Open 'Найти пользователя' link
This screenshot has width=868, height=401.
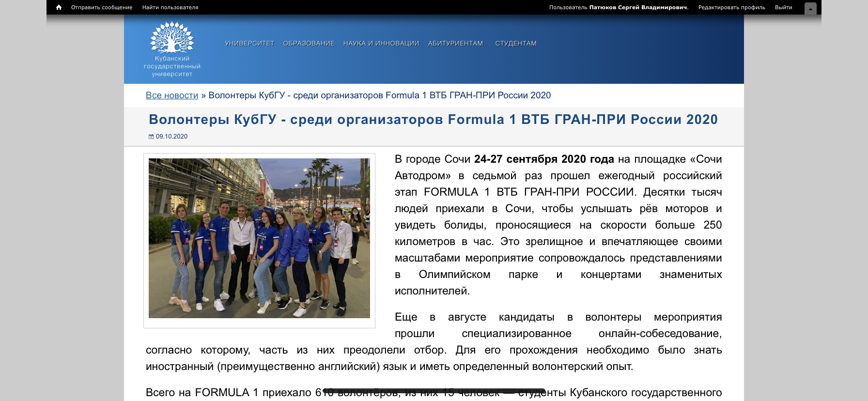click(170, 7)
